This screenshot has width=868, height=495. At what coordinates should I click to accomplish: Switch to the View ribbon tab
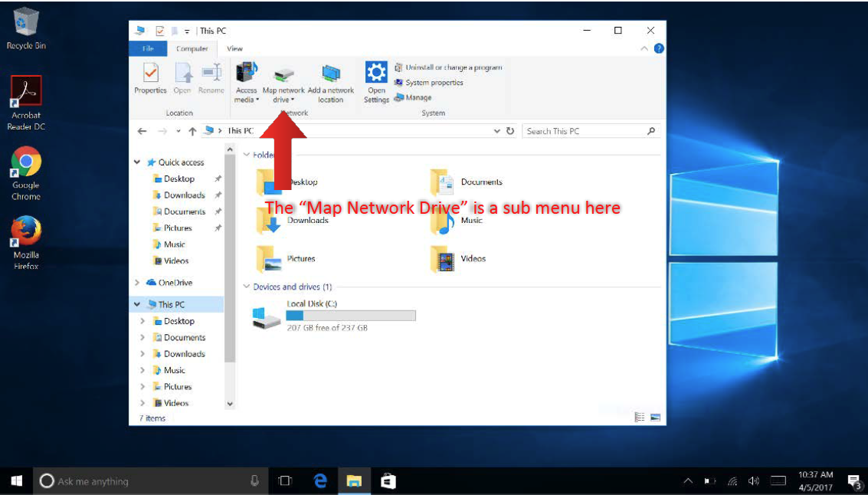234,49
